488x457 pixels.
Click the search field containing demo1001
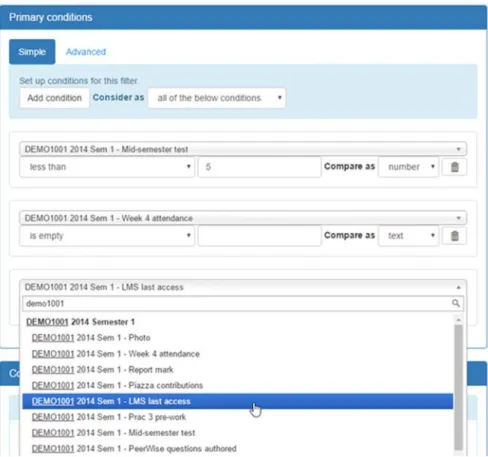tap(243, 303)
